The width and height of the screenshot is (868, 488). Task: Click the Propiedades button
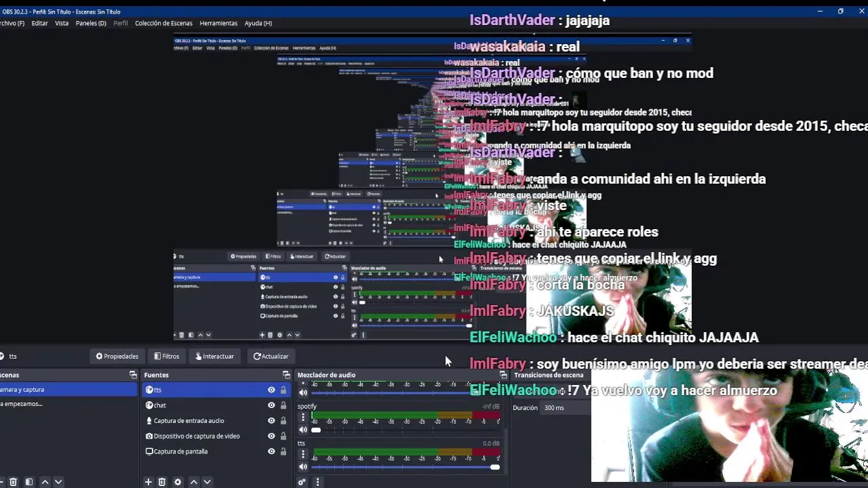[x=117, y=356]
